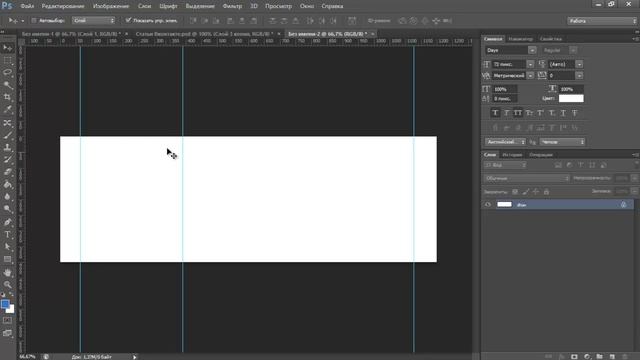Open the workspace switcher dropdown
This screenshot has width=640, height=360.
click(x=602, y=21)
